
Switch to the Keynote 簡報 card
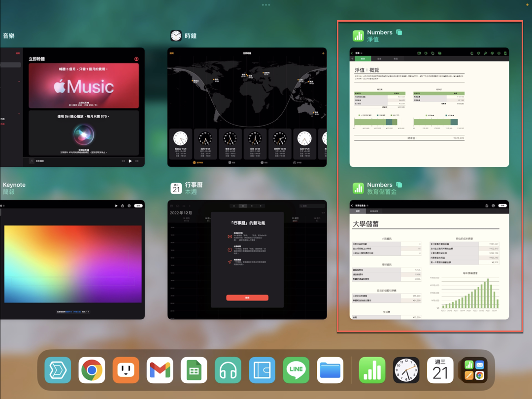point(72,260)
